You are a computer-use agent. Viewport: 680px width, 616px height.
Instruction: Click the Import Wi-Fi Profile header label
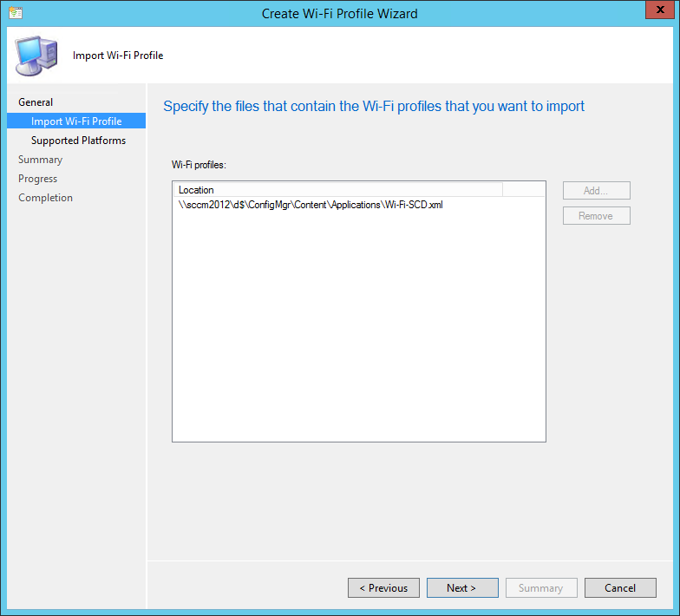118,56
